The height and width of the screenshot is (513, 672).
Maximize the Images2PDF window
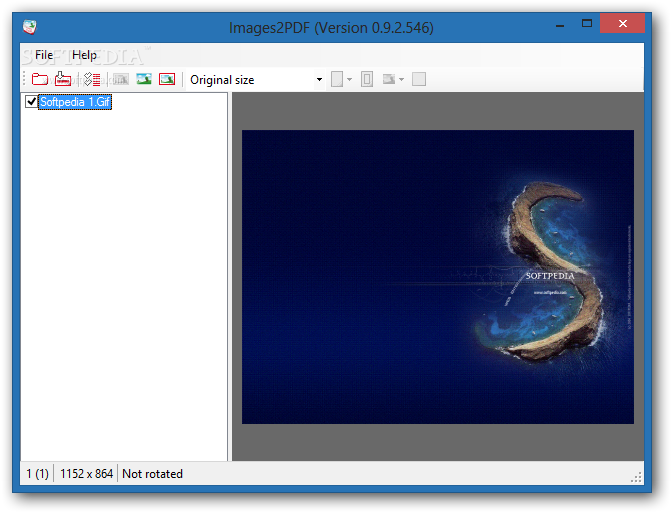(587, 23)
